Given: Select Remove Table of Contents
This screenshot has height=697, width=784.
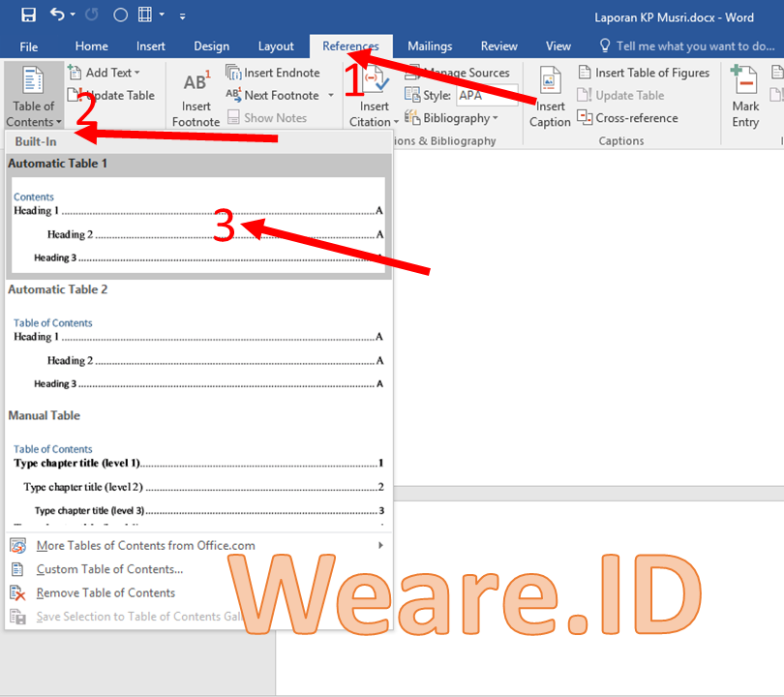Looking at the screenshot, I should (106, 592).
